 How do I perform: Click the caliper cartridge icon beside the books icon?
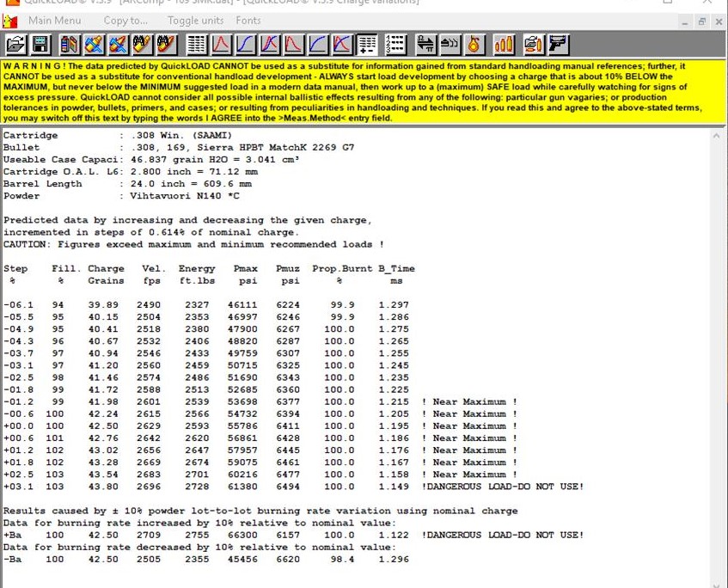coord(95,45)
